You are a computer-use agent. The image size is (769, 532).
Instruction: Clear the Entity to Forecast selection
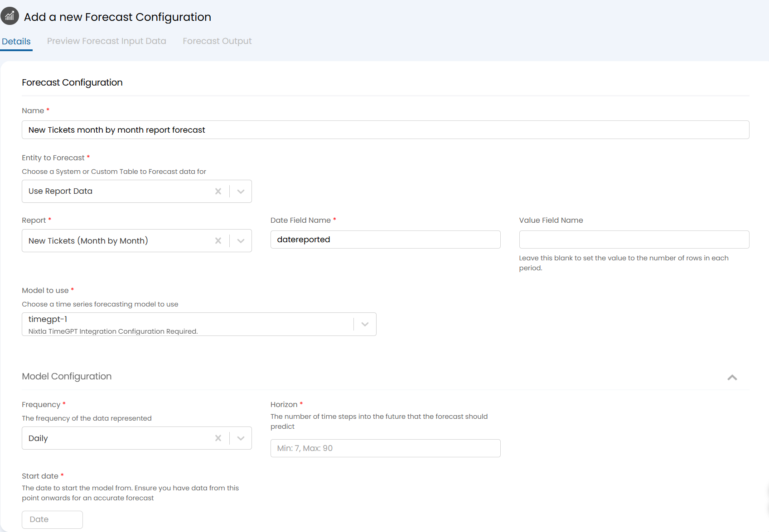click(x=218, y=192)
